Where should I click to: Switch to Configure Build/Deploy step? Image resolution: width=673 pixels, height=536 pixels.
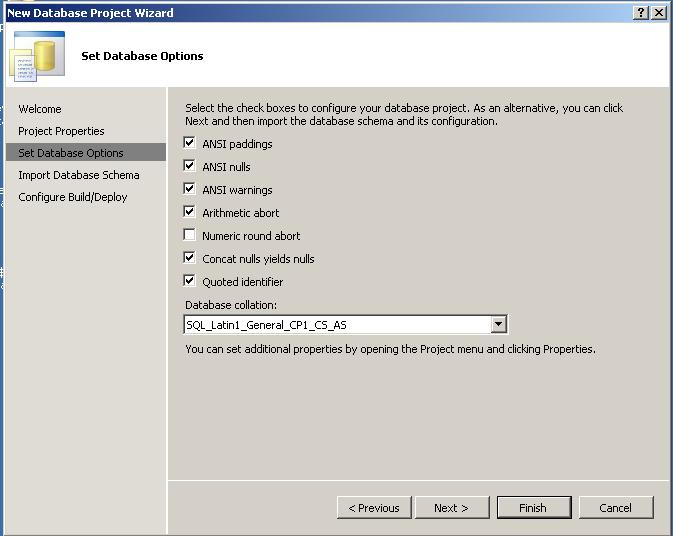73,197
